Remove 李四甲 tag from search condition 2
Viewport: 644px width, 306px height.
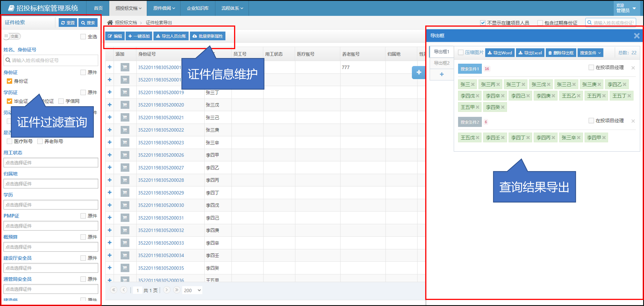[x=604, y=138]
